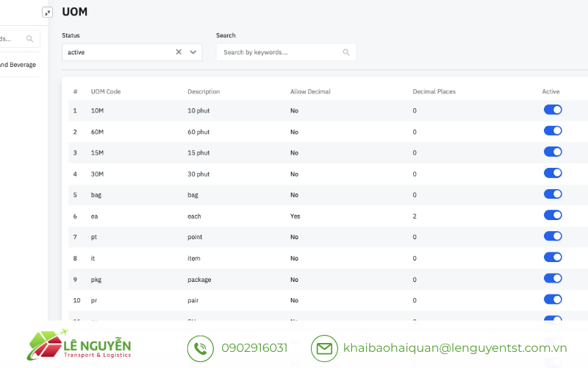Screen dimensions: 588x368
Task: Switch off Active toggle for pr
Action: [x=553, y=300]
